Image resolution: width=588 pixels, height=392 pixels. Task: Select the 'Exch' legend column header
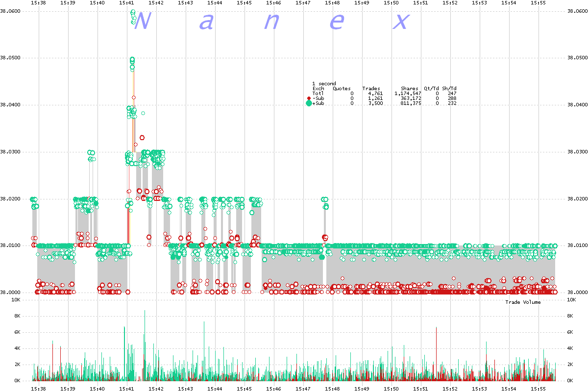318,89
